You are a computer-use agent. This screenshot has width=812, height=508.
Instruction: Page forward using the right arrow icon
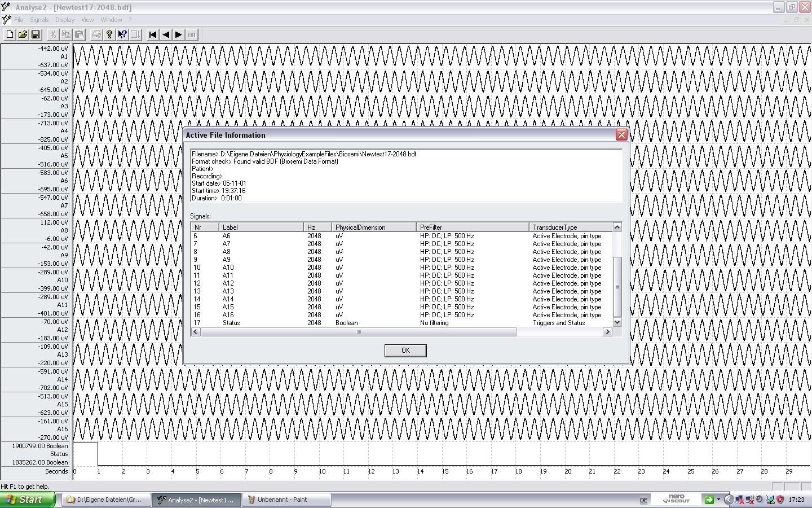click(x=179, y=34)
